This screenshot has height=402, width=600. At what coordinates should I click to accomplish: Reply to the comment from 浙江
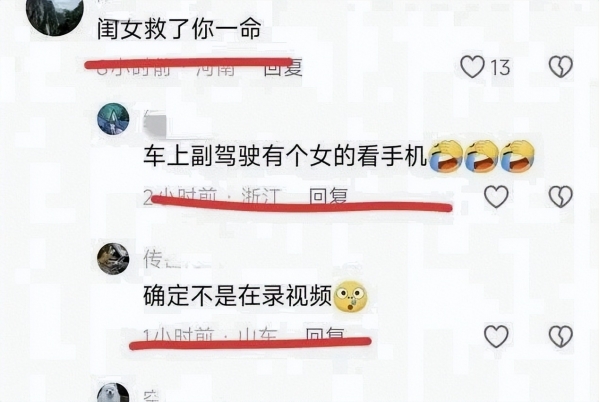coord(328,197)
